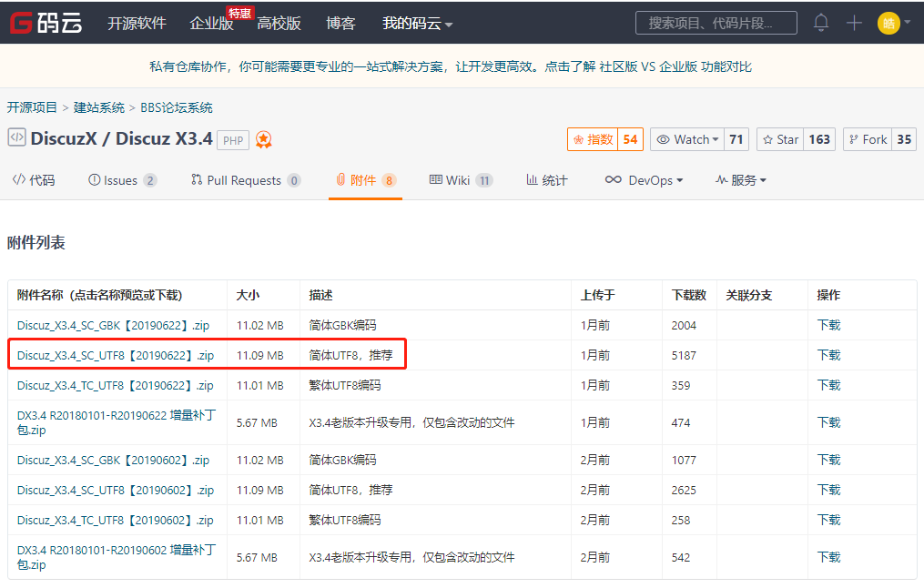Click the mascot badge beside the repo title

263,140
